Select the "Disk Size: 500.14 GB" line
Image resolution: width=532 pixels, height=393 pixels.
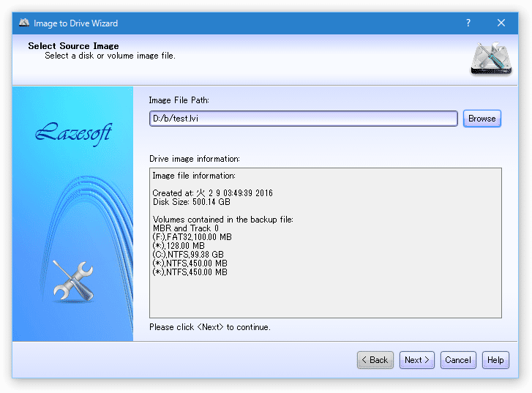tap(191, 202)
